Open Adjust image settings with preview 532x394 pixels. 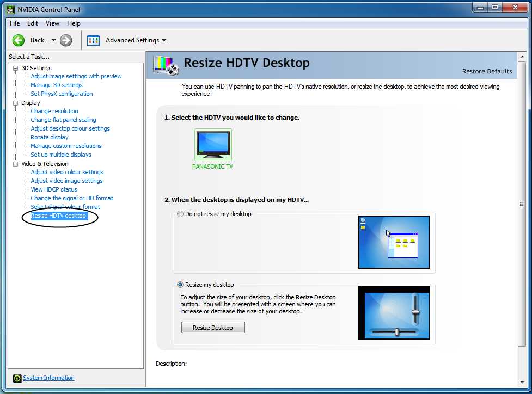pos(76,77)
